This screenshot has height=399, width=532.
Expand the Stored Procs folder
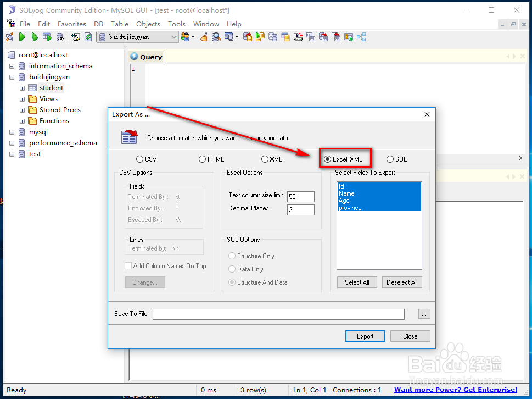pyautogui.click(x=22, y=110)
